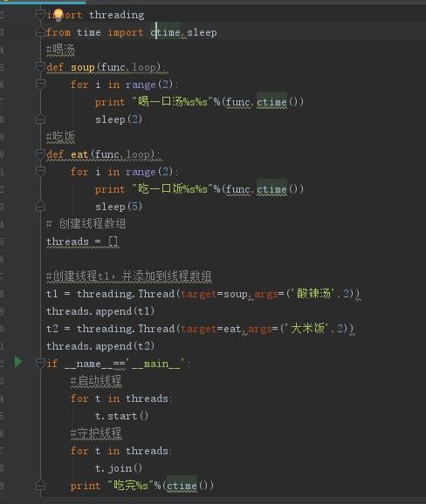Click the '吃完%s' string

tap(131, 486)
